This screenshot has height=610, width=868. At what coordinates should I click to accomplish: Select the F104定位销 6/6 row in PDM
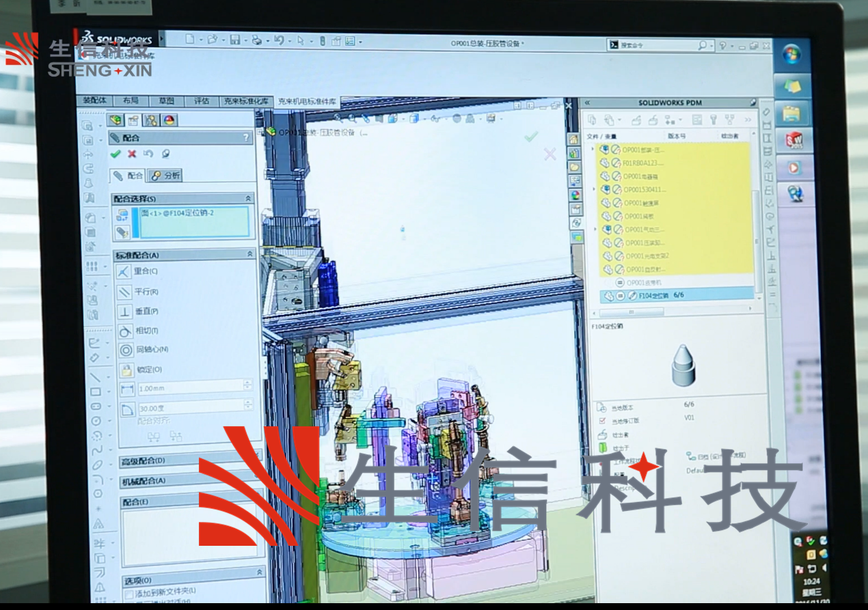677,295
